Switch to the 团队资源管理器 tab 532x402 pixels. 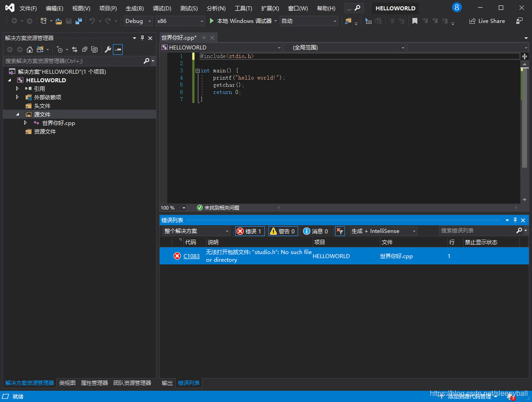(132, 383)
